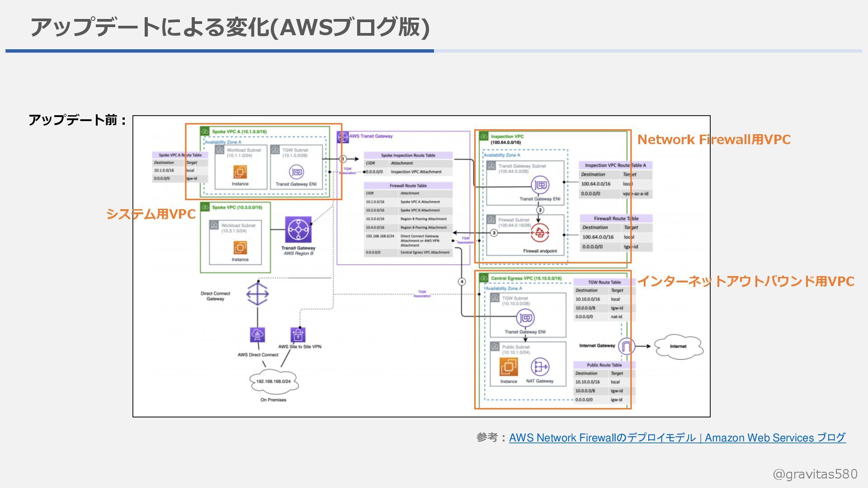Viewport: 868px width, 488px height.
Task: Click the lock icon of TGW Subnet (10.10.0.0/28)
Action: 495,298
